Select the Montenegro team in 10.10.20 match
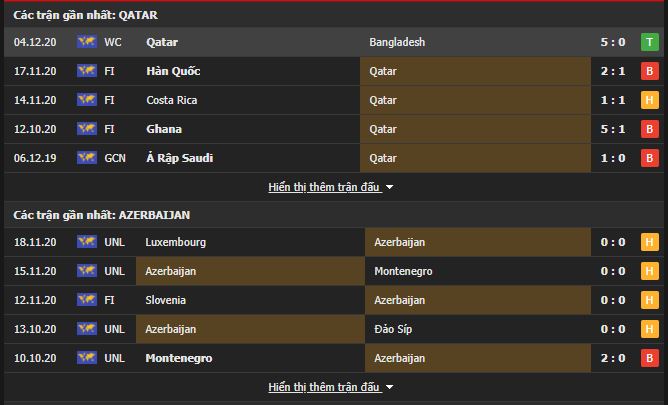The image size is (668, 405). tap(179, 358)
